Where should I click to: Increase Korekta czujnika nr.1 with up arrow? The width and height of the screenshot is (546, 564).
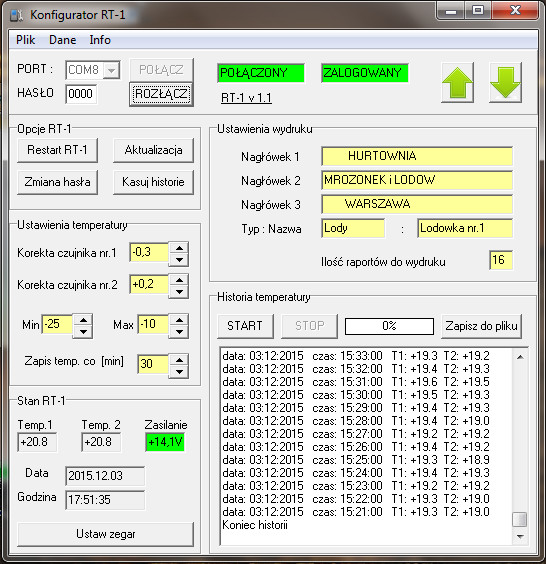(179, 248)
